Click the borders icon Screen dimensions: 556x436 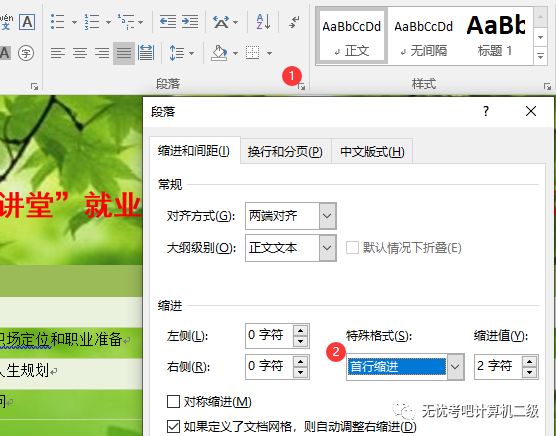click(x=252, y=53)
